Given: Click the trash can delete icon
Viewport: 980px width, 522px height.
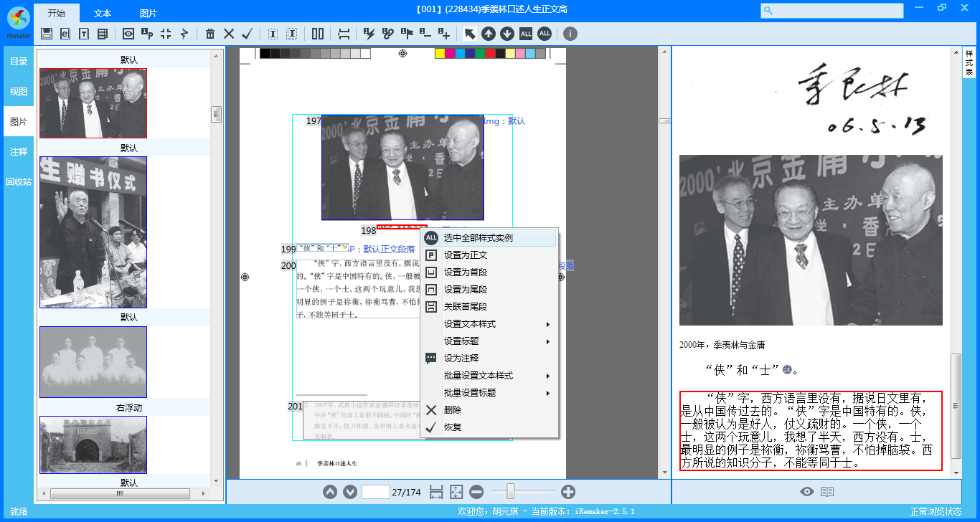Looking at the screenshot, I should [x=210, y=34].
